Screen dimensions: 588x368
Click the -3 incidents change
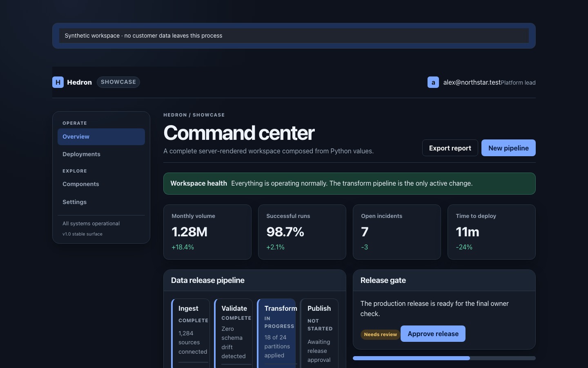point(364,247)
